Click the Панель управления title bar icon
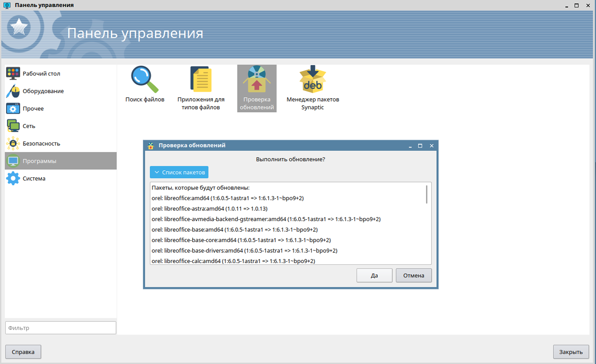Image resolution: width=596 pixels, height=364 pixels. pyautogui.click(x=7, y=5)
